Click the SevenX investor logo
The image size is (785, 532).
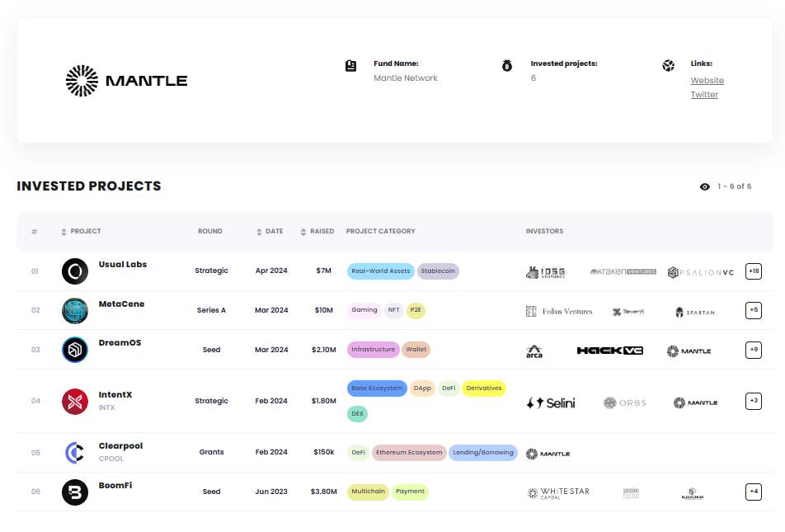[x=628, y=312]
